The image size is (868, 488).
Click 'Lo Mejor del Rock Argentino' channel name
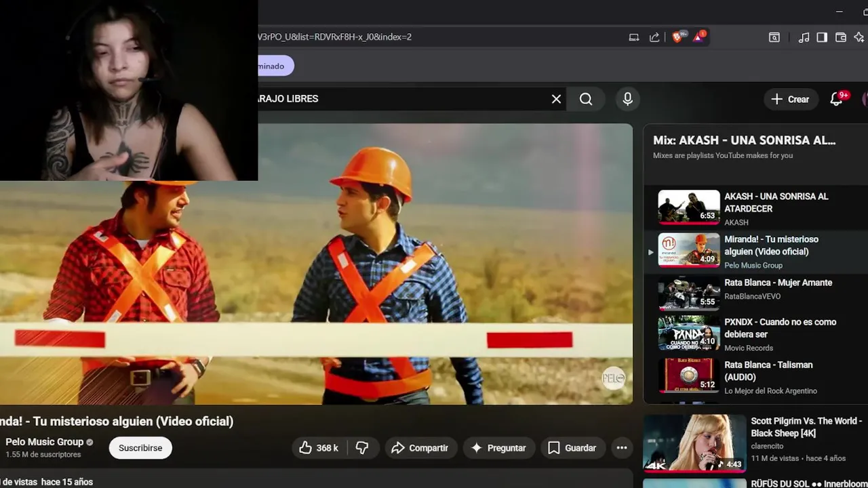click(770, 390)
